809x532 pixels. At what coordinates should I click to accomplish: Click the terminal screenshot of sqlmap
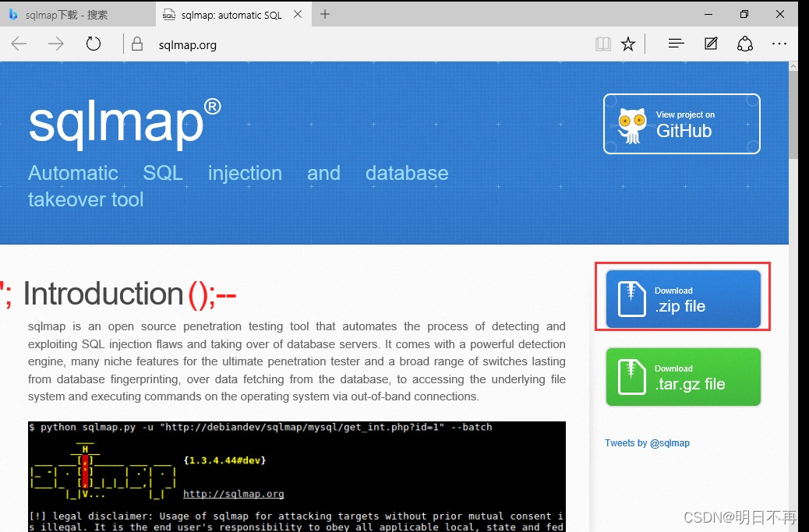click(297, 477)
